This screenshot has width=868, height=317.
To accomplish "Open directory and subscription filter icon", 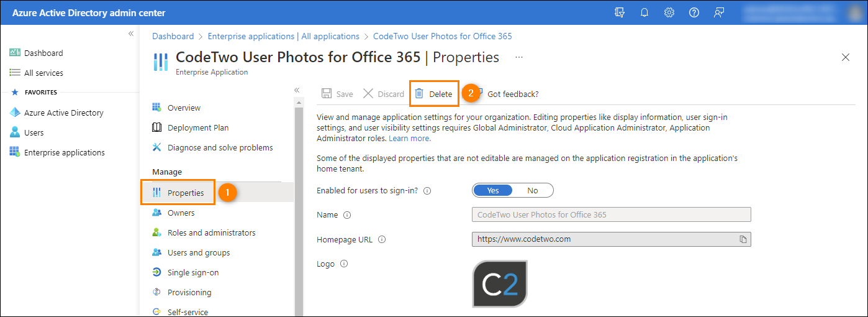I will 619,12.
